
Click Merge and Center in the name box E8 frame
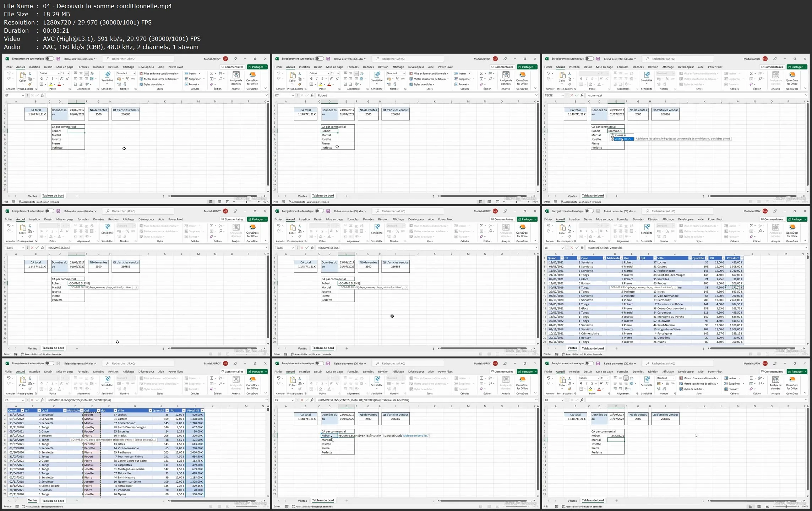tap(632, 384)
